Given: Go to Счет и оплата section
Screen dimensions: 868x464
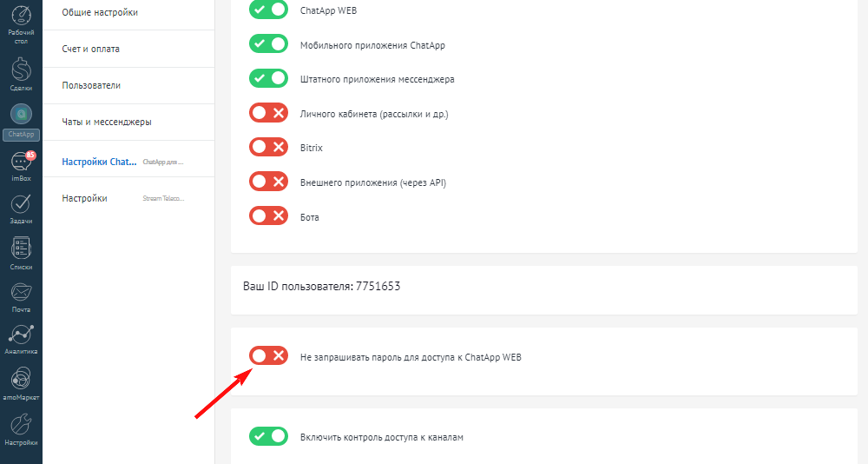Looking at the screenshot, I should click(91, 49).
